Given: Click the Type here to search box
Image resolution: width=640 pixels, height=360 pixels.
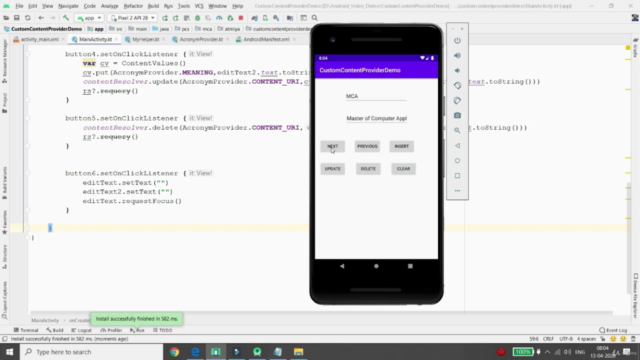Looking at the screenshot, I should pyautogui.click(x=91, y=352).
